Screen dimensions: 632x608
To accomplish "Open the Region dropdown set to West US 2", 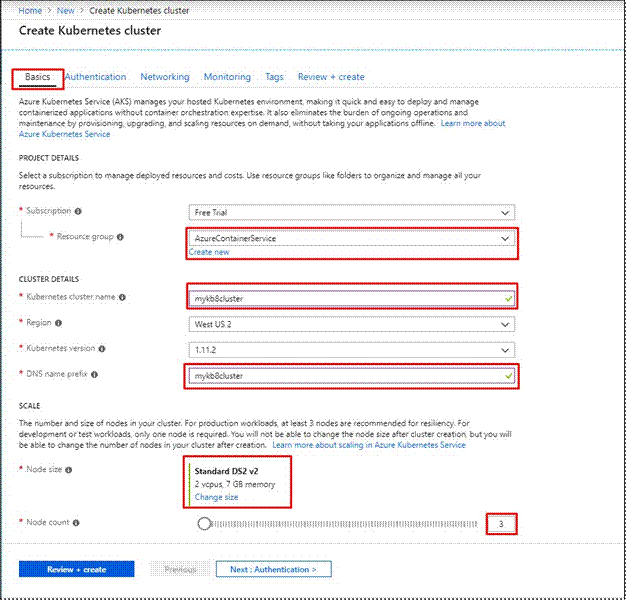I will [x=351, y=325].
